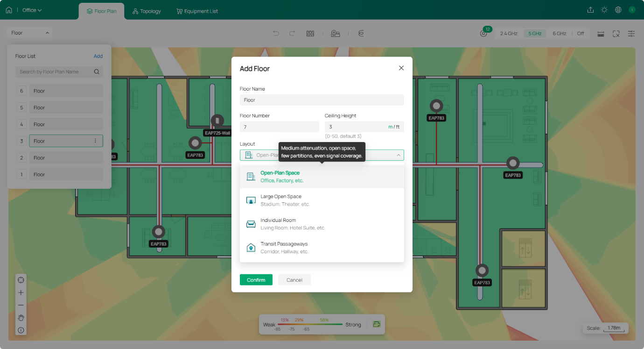Click the fullscreen icon in the toolbar
Viewport: 644px width, 349px height.
pyautogui.click(x=616, y=34)
